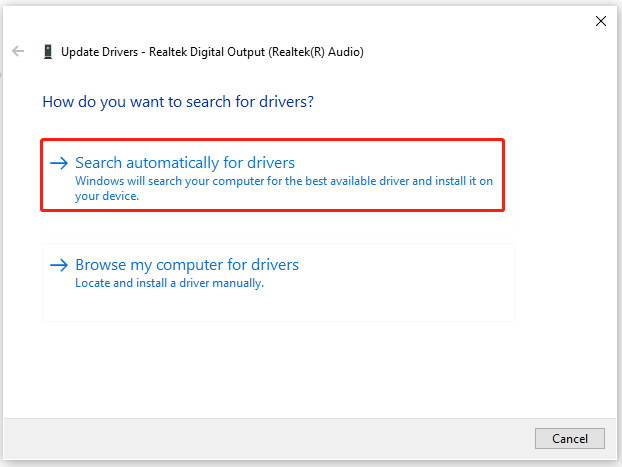622x467 pixels.
Task: Go back using the left arrow icon
Action: pyautogui.click(x=18, y=51)
